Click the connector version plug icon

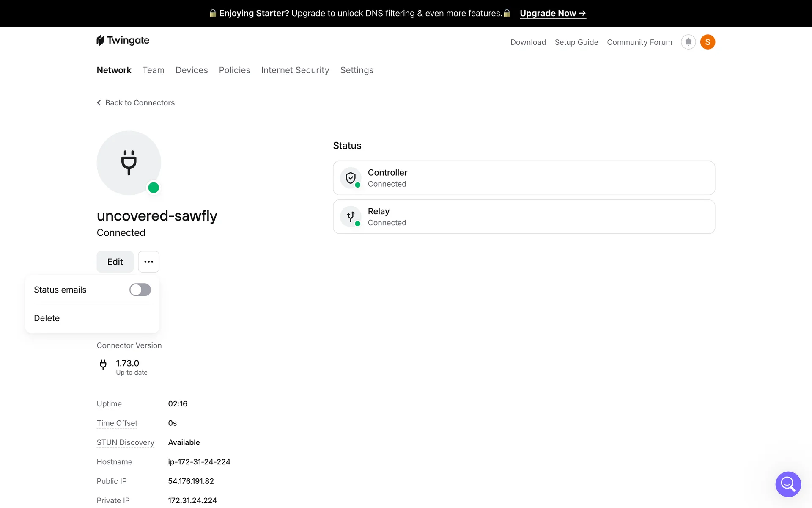pyautogui.click(x=103, y=365)
